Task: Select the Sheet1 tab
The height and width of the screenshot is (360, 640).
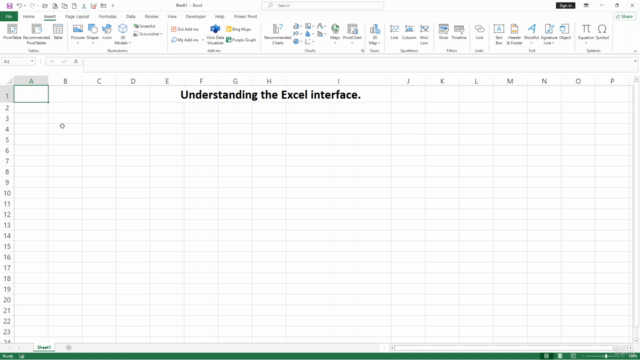Action: point(44,347)
